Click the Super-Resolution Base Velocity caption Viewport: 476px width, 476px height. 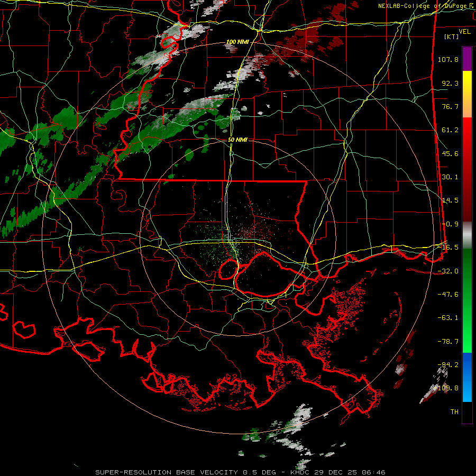point(241,472)
